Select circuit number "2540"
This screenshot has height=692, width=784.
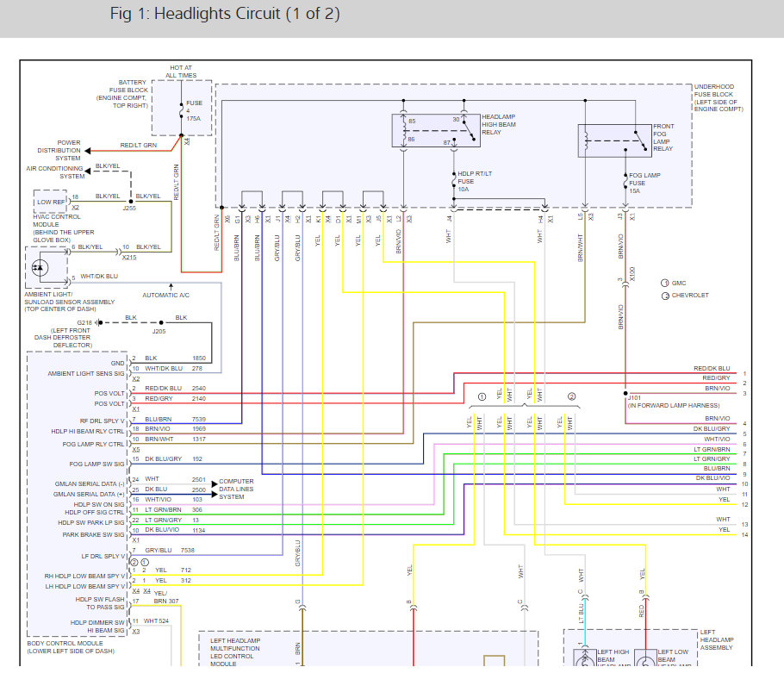tap(198, 389)
